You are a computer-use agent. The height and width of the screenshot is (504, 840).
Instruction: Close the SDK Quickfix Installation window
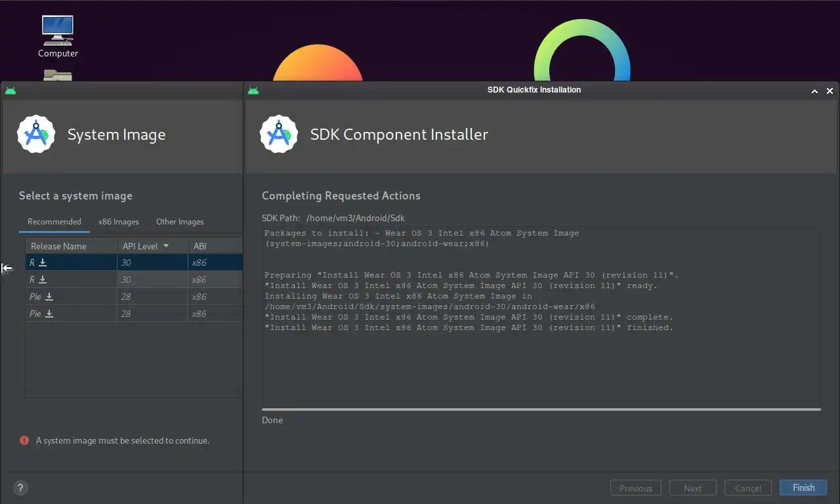point(829,91)
